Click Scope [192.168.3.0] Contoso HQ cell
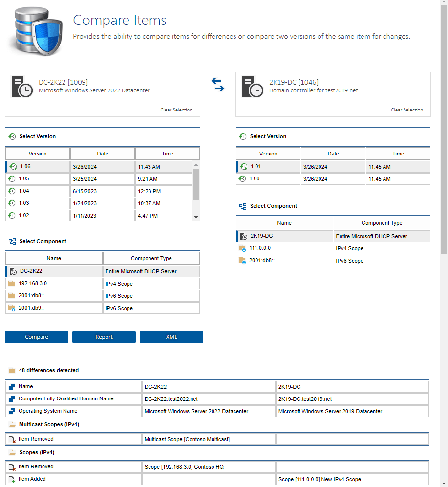The width and height of the screenshot is (448, 487). pyautogui.click(x=209, y=467)
